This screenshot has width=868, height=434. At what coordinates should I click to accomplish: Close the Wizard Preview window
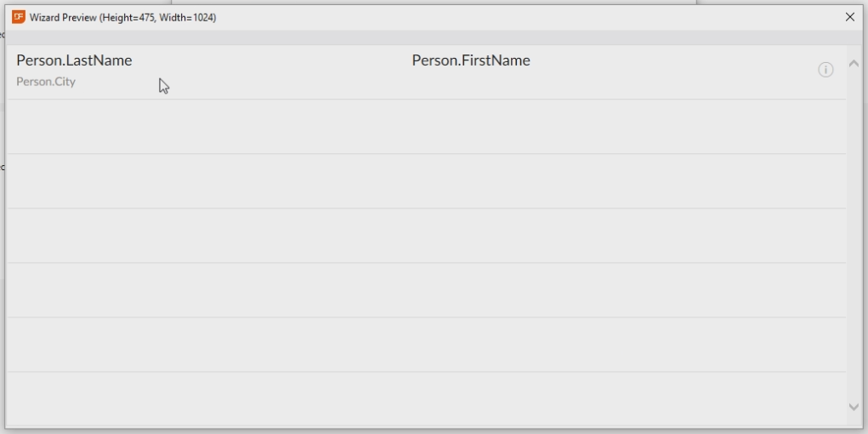point(849,17)
